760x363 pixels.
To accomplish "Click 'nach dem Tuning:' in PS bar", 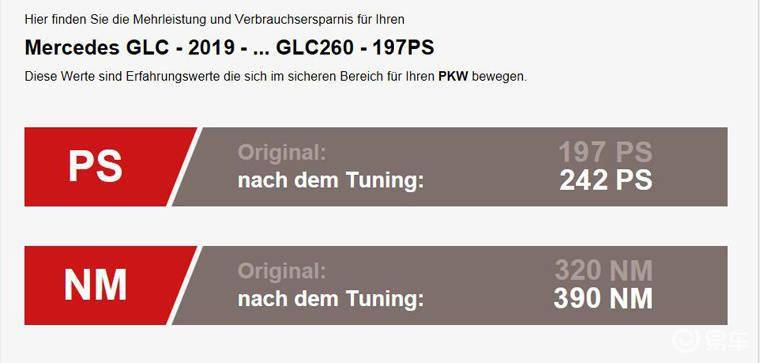I will (331, 181).
